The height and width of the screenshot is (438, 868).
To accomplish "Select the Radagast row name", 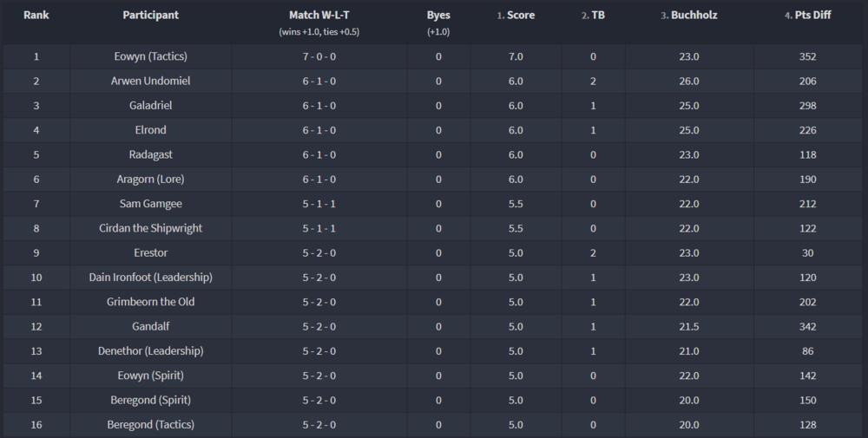I will click(151, 154).
